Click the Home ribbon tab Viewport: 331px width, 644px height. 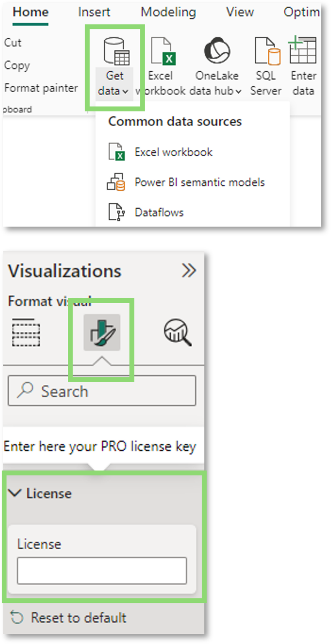[30, 12]
